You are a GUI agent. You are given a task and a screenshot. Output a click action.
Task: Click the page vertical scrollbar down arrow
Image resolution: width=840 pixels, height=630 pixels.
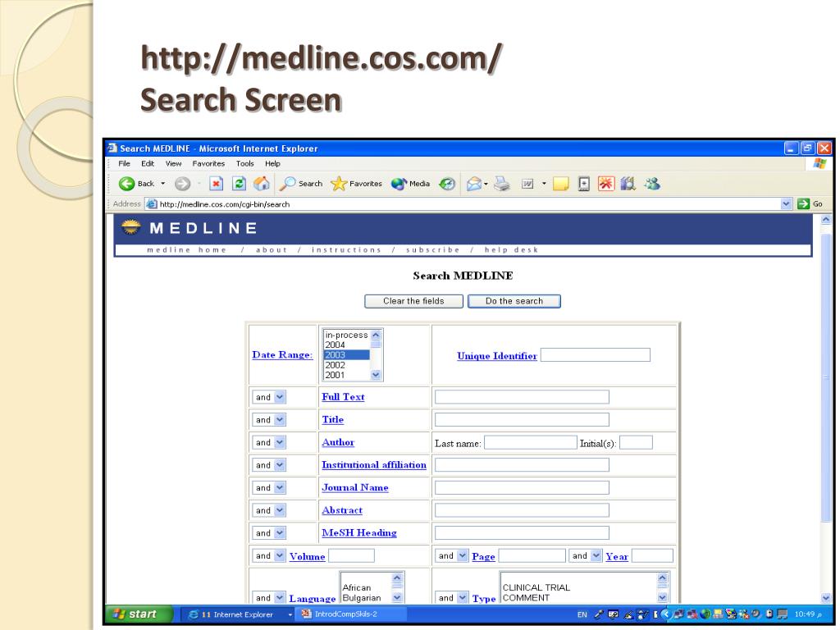coord(825,598)
